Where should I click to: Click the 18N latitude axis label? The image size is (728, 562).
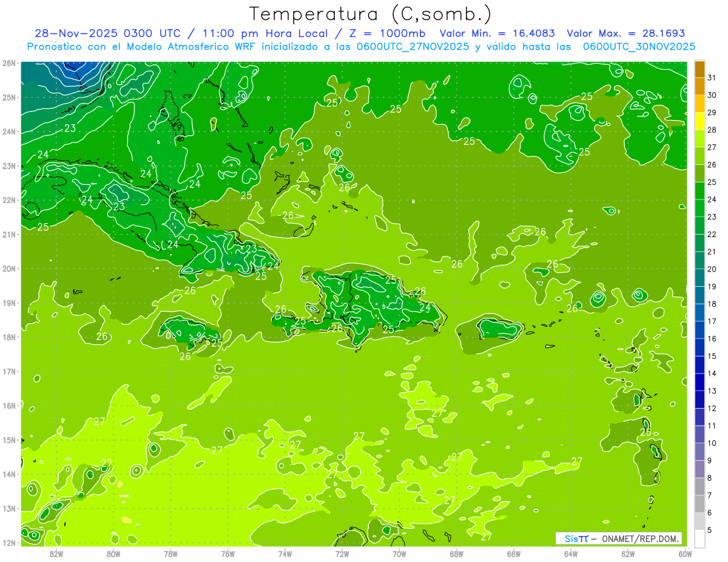10,337
